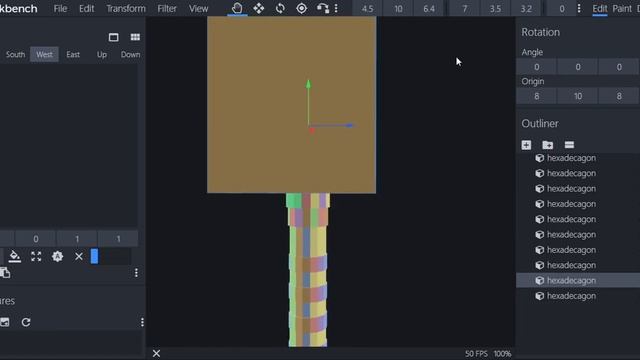Click the Outliner panel heading

coord(540,124)
